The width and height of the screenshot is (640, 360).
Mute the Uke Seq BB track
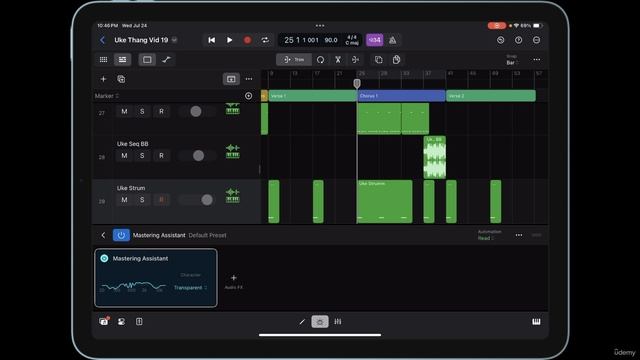[124, 156]
